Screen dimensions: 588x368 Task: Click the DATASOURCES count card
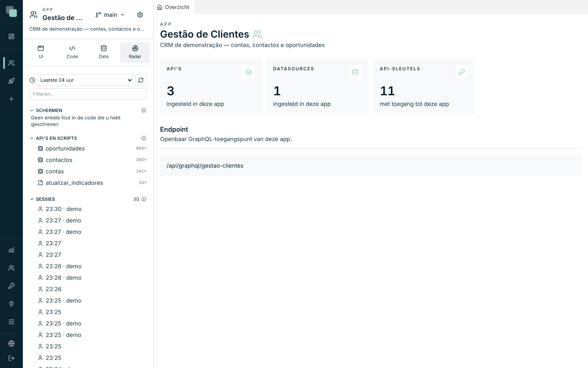317,87
